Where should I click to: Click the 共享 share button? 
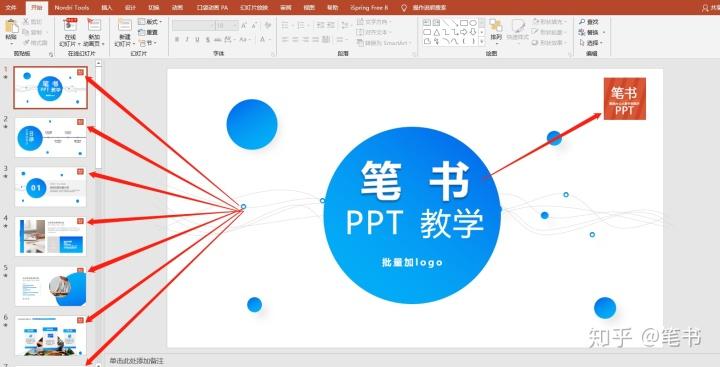click(711, 8)
